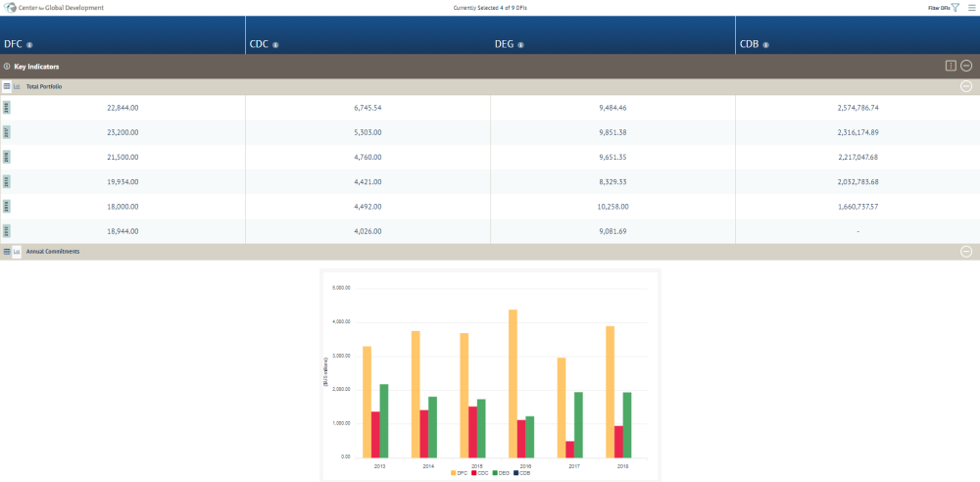Screen dimensions: 980x482
Task: Select CDC value 5,303.00
Action: (x=367, y=132)
